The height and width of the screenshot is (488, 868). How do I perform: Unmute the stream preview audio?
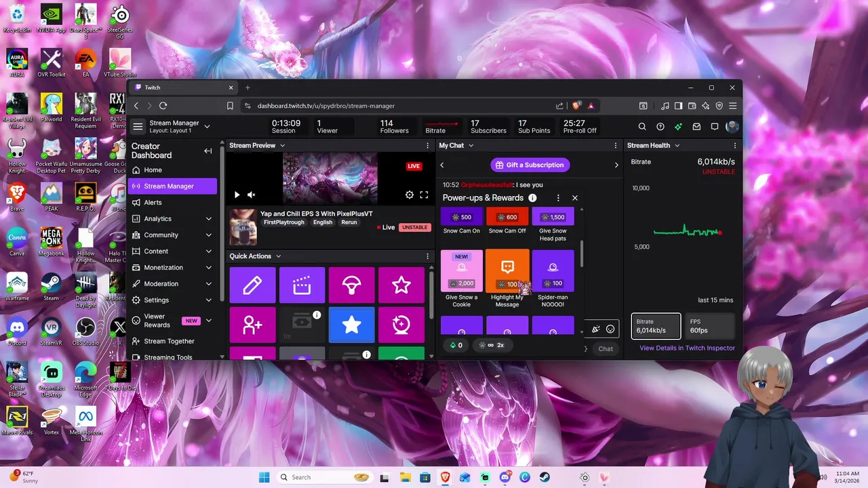pyautogui.click(x=251, y=195)
